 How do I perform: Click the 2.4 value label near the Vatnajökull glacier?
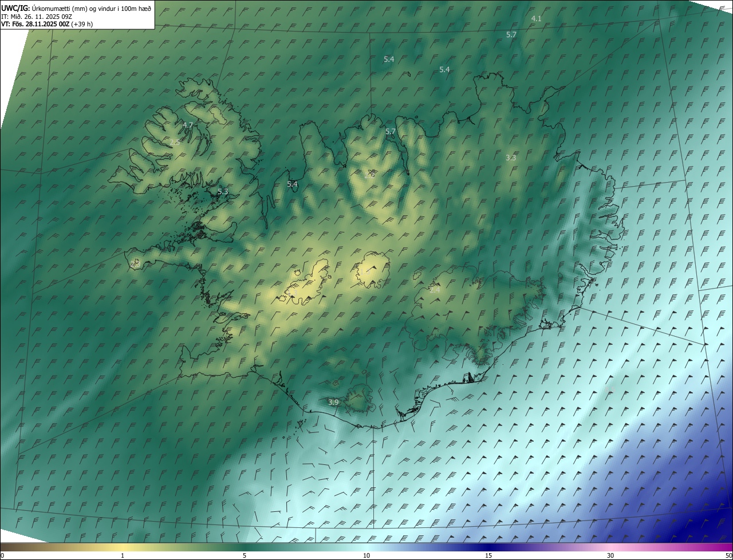point(435,290)
